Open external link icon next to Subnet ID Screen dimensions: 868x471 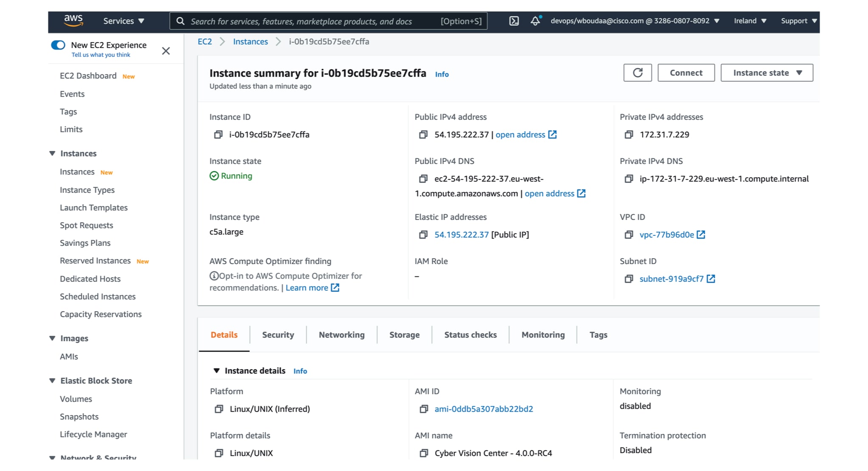point(711,279)
